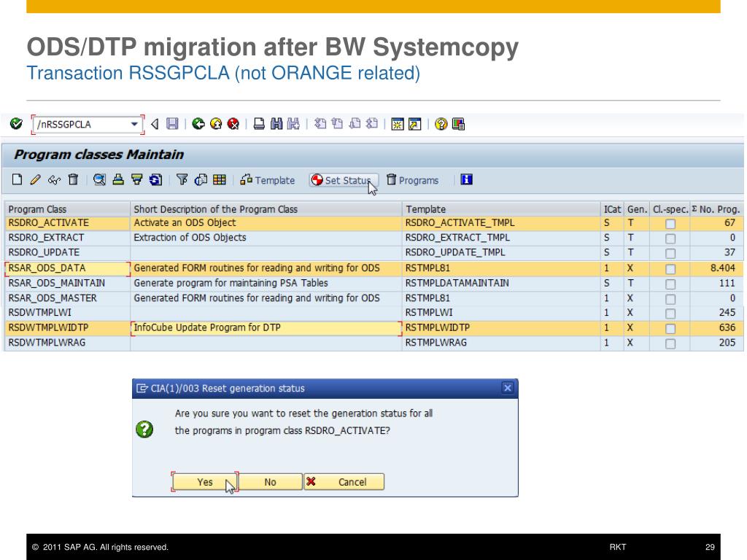
Task: Select the RSDWTMPLWRAG program class cell
Action: click(67, 343)
